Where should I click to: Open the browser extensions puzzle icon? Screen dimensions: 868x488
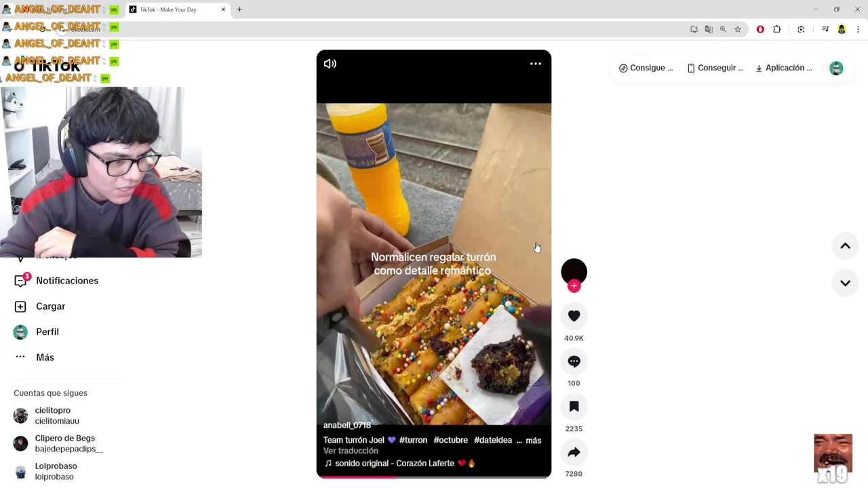coord(777,29)
